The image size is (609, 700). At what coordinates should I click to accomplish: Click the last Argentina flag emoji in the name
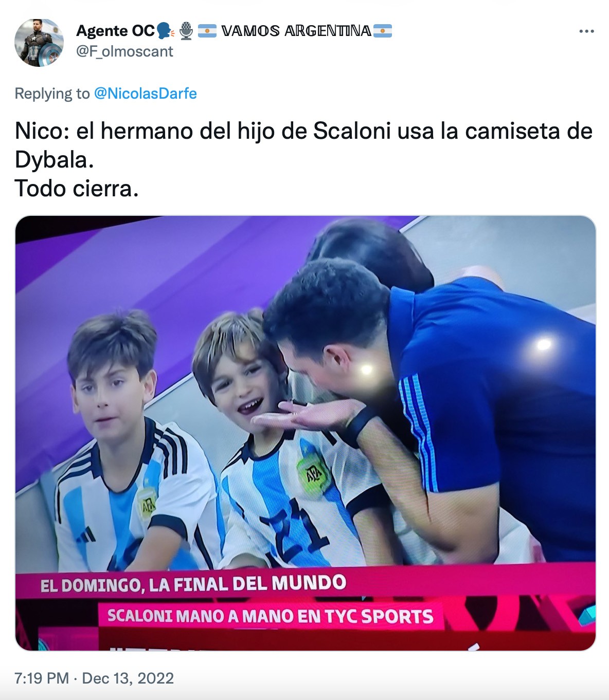point(383,31)
